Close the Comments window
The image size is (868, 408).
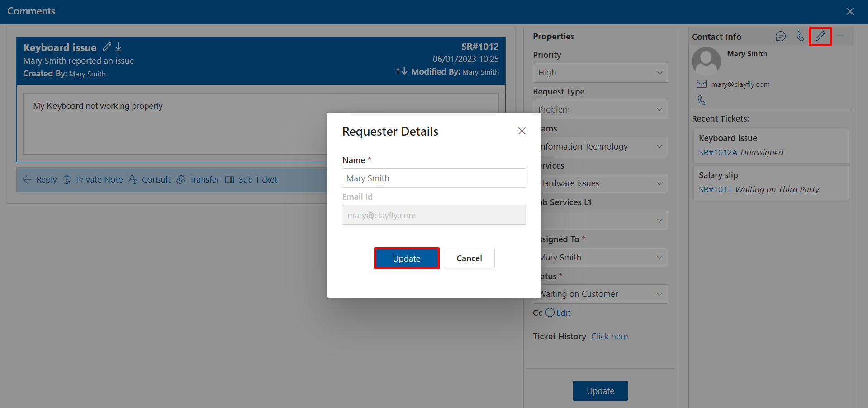tap(850, 11)
